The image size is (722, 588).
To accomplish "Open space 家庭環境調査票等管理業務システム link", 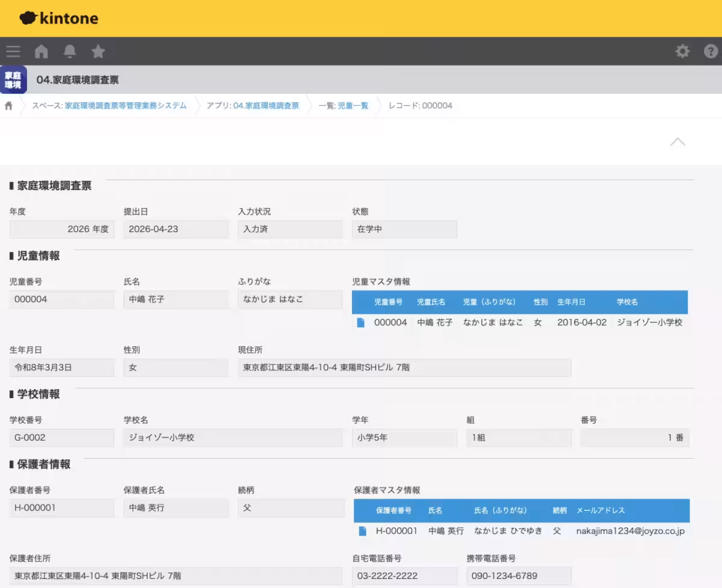I will [x=125, y=106].
